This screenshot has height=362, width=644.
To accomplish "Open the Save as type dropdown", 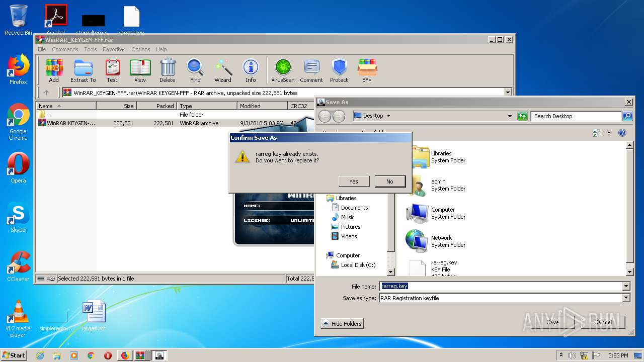I will 626,298.
